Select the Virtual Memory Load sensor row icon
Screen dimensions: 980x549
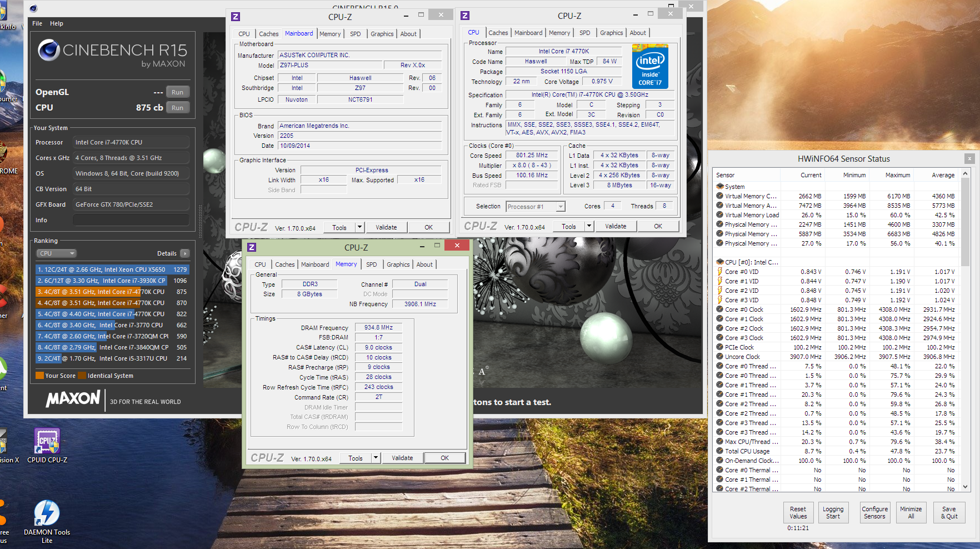720,214
